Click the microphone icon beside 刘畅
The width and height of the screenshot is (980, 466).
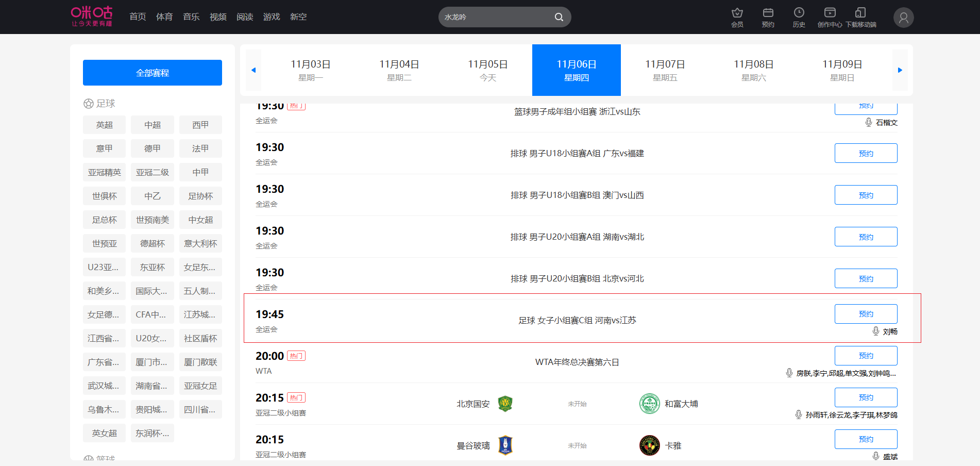(876, 331)
